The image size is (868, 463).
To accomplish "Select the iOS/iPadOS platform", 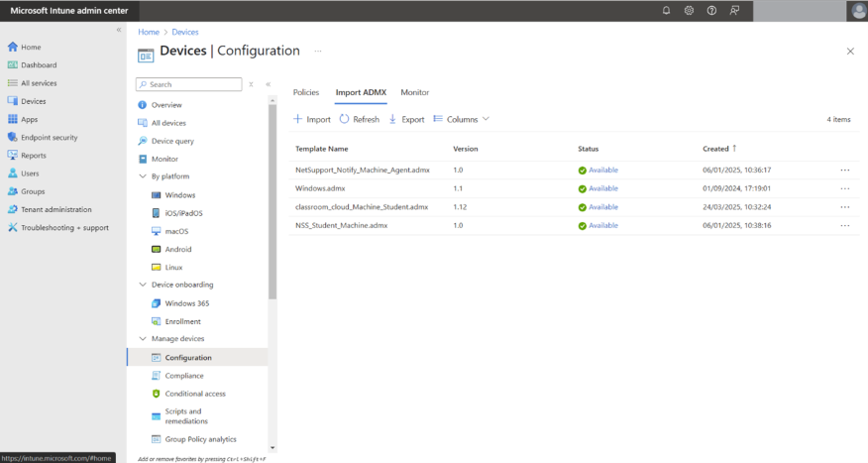I will point(183,213).
